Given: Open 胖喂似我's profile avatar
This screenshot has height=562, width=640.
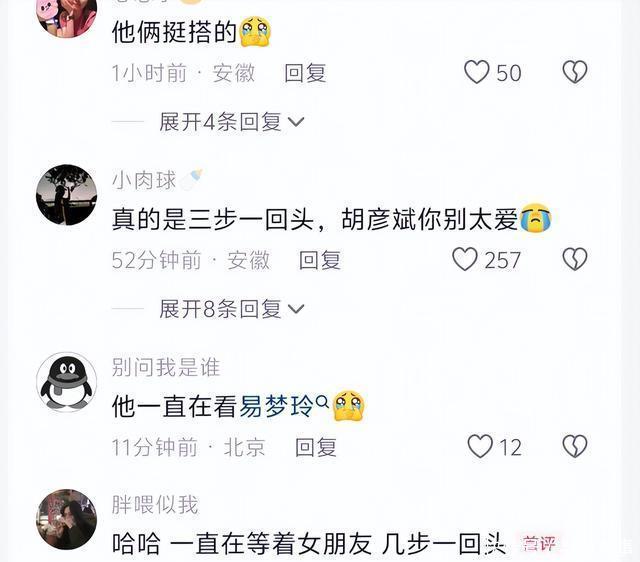Looking at the screenshot, I should pyautogui.click(x=67, y=519).
